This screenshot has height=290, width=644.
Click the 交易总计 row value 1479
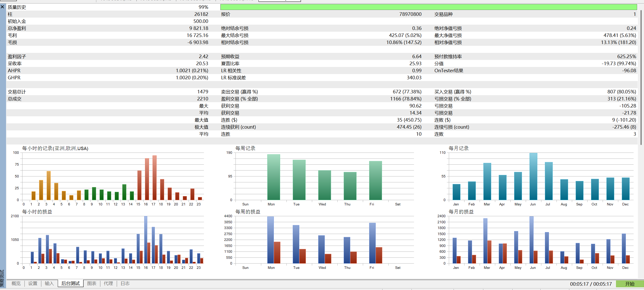coord(203,92)
